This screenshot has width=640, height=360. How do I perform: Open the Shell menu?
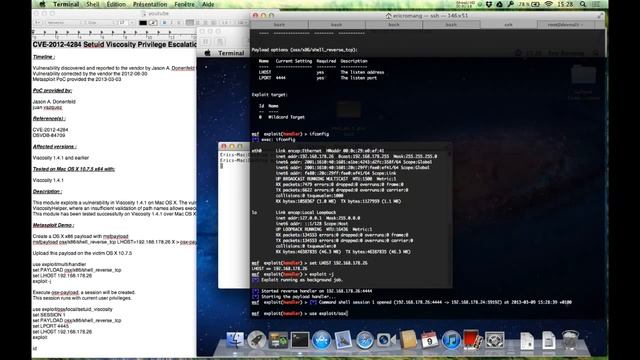(93, 4)
